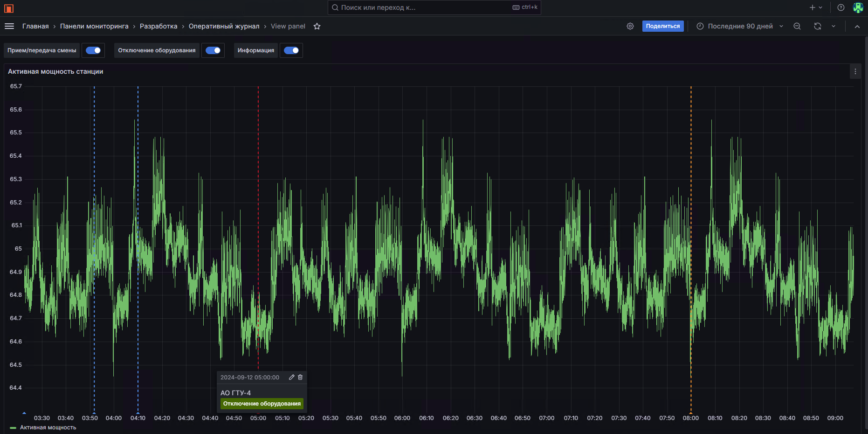This screenshot has height=434, width=868.
Task: Open the plus add-new dropdown
Action: click(x=815, y=7)
